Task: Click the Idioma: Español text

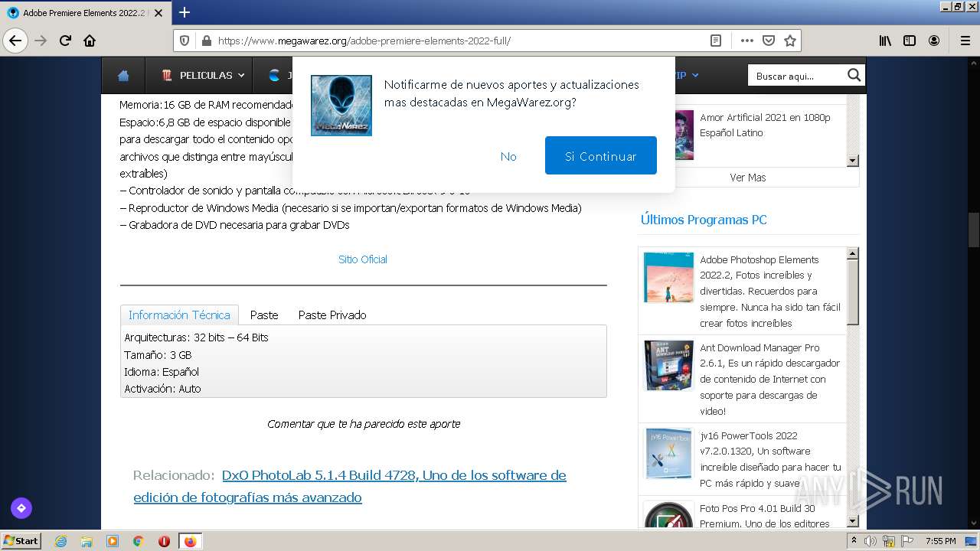Action: [162, 372]
